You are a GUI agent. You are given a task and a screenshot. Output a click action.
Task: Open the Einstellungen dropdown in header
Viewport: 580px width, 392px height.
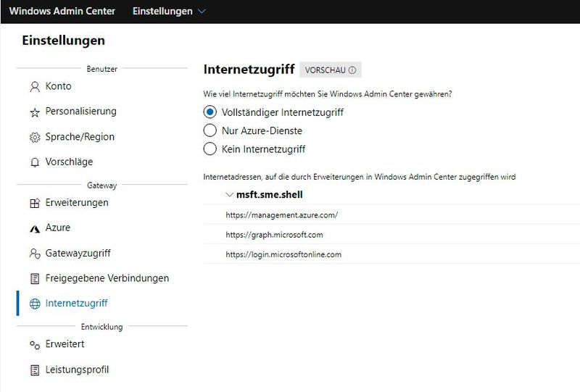pyautogui.click(x=169, y=12)
